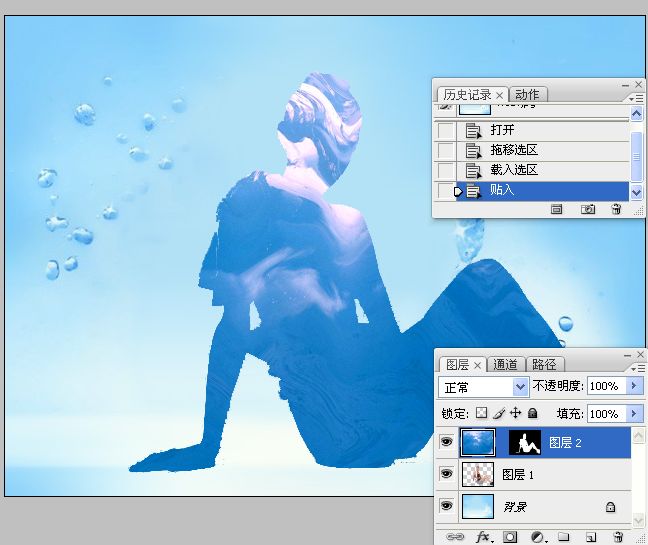Add a layer mask using the mask icon
The width and height of the screenshot is (648, 545).
[x=510, y=537]
